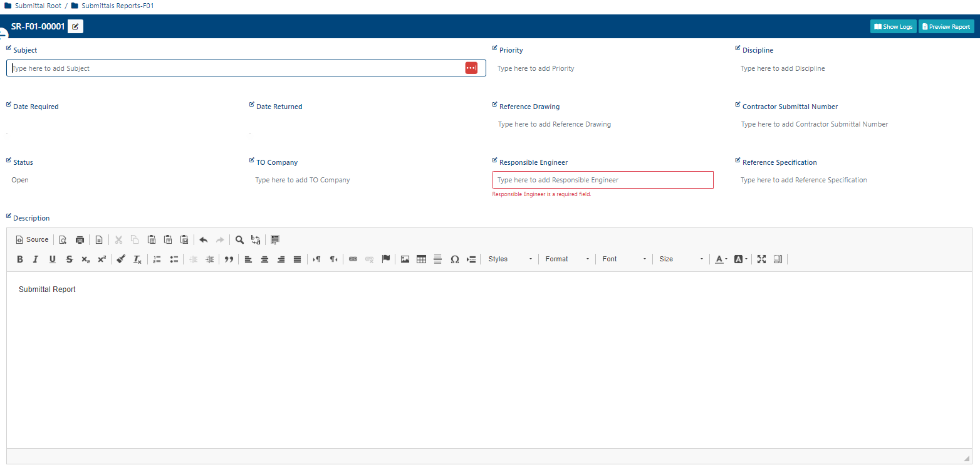Open the Font dropdown

(x=624, y=259)
